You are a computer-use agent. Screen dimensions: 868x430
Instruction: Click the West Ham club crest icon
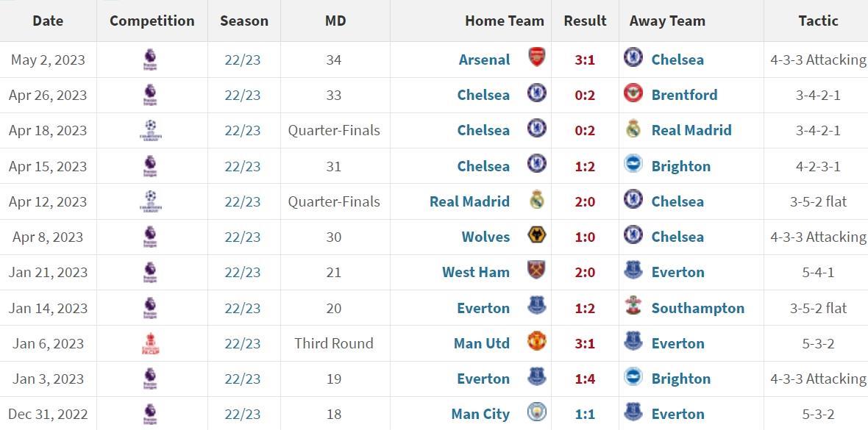click(537, 270)
